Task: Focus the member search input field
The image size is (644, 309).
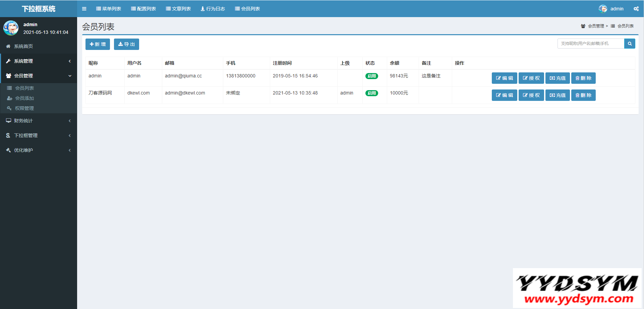Action: click(590, 44)
